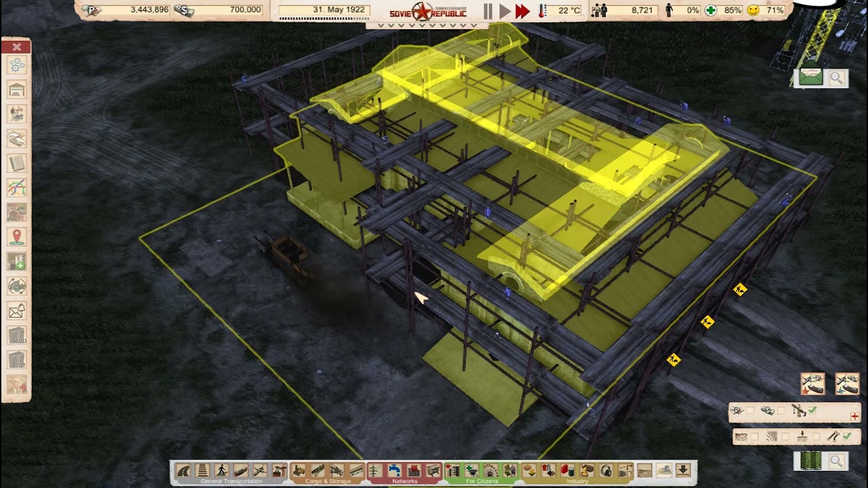Set game to normal play speed
This screenshot has height=488, width=868.
click(505, 11)
